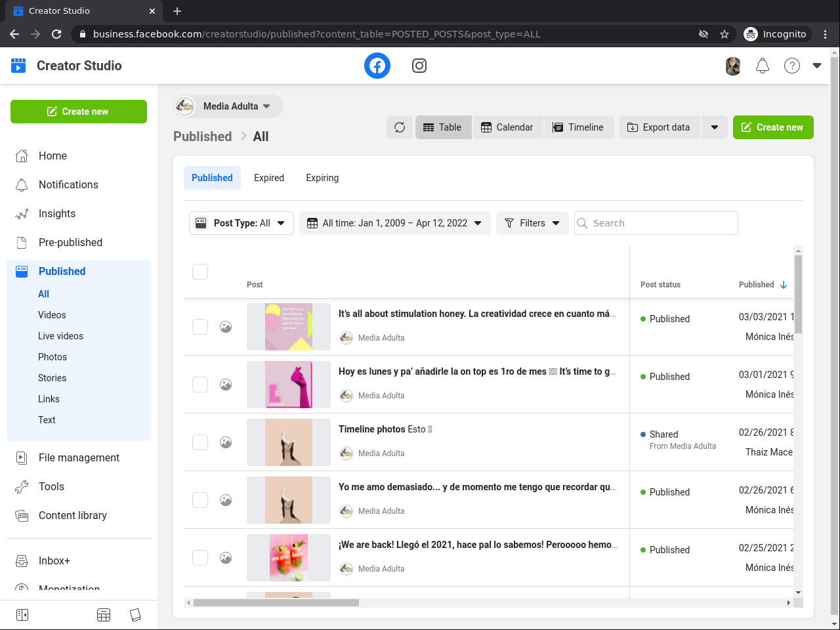Screen dimensions: 840x630
Task: Toggle the select-all posts checkbox
Action: [200, 272]
